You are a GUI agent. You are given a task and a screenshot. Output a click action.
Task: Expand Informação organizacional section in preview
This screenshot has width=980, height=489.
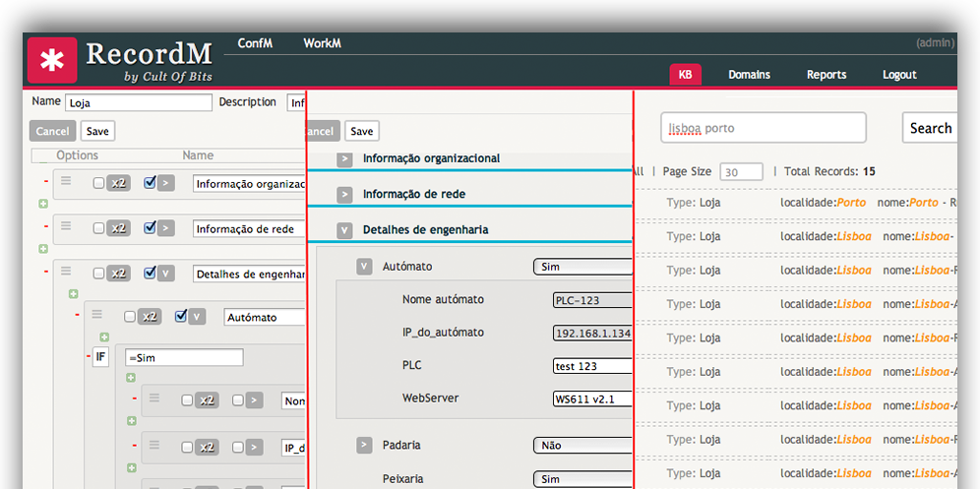[x=344, y=159]
